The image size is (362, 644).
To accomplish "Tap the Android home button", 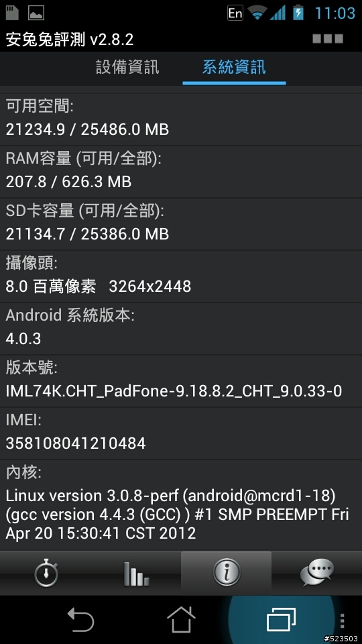I will pyautogui.click(x=181, y=619).
